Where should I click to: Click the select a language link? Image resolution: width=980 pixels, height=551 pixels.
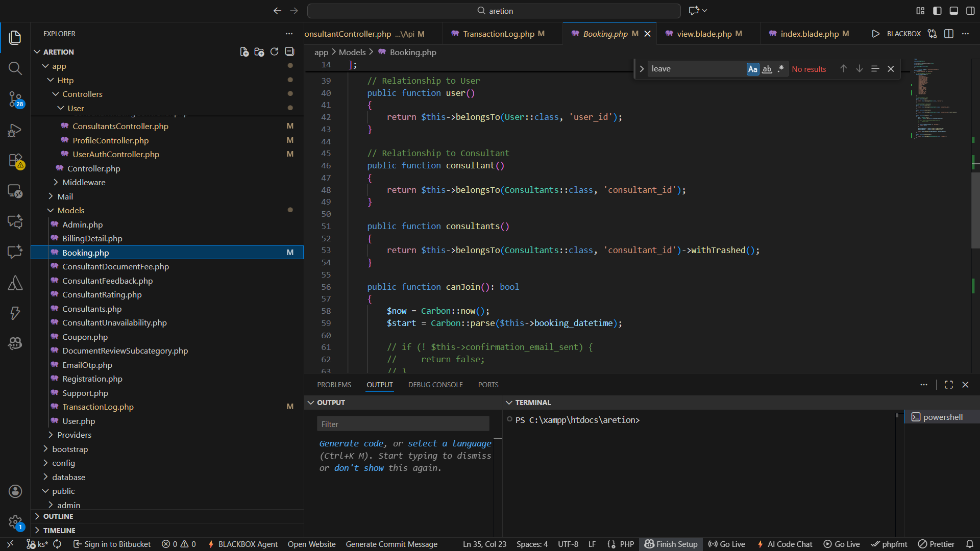(x=449, y=443)
